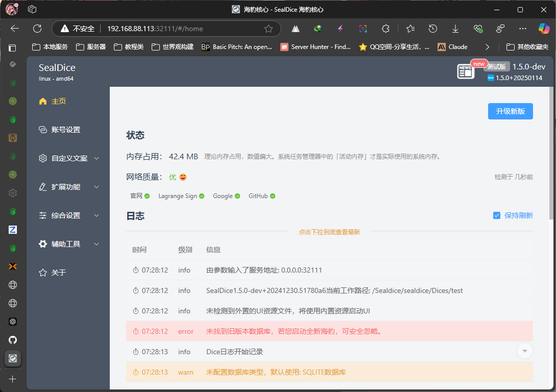Click the sliders icon beside 综合设置
The image size is (556, 392).
43,215
